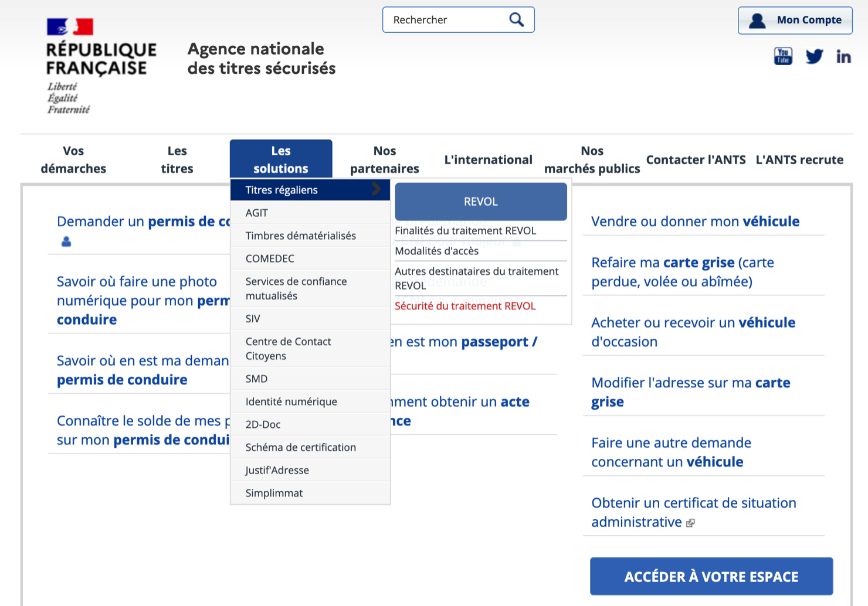Open Modifier l'adresse sur ma carte grise
Image resolution: width=868 pixels, height=606 pixels.
pos(691,392)
